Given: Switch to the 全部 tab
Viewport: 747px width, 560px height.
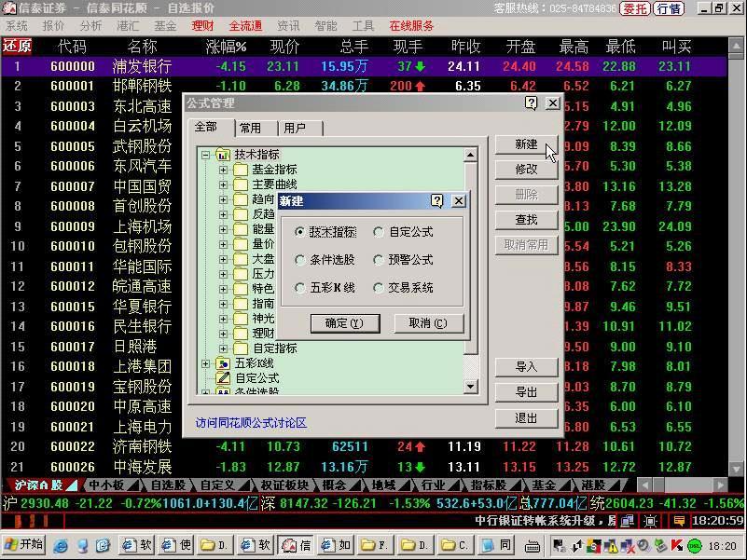Looking at the screenshot, I should click(211, 127).
